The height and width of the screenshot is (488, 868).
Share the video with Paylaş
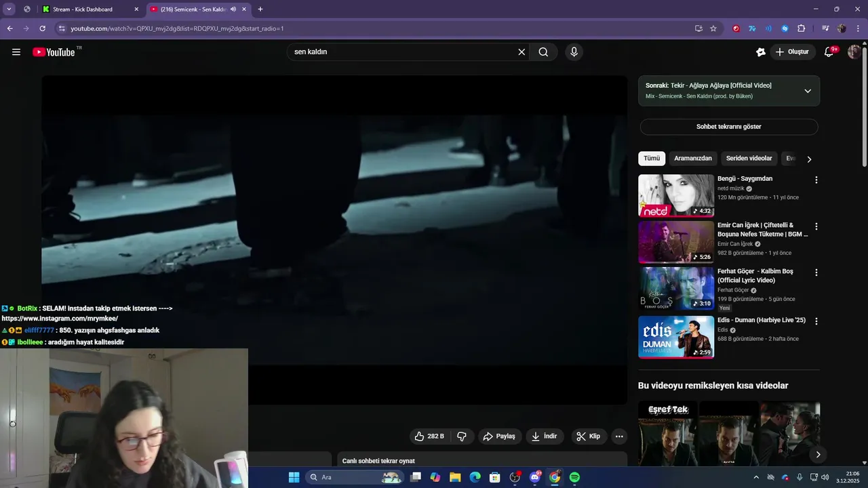499,436
